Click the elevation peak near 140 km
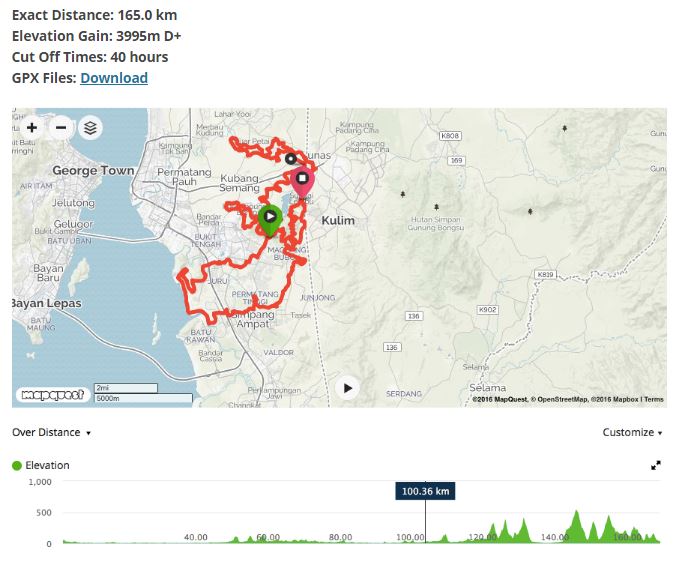The height and width of the screenshot is (564, 686). [577, 526]
